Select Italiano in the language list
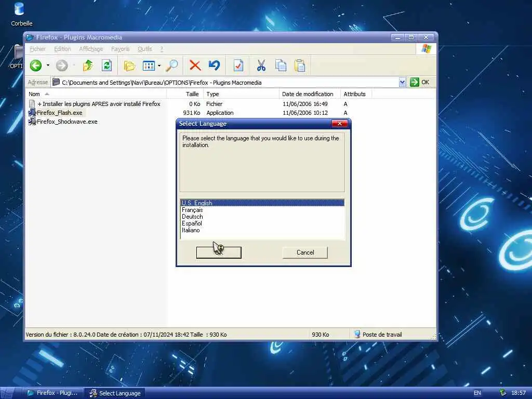Viewport: 532px width, 399px height. click(x=262, y=230)
